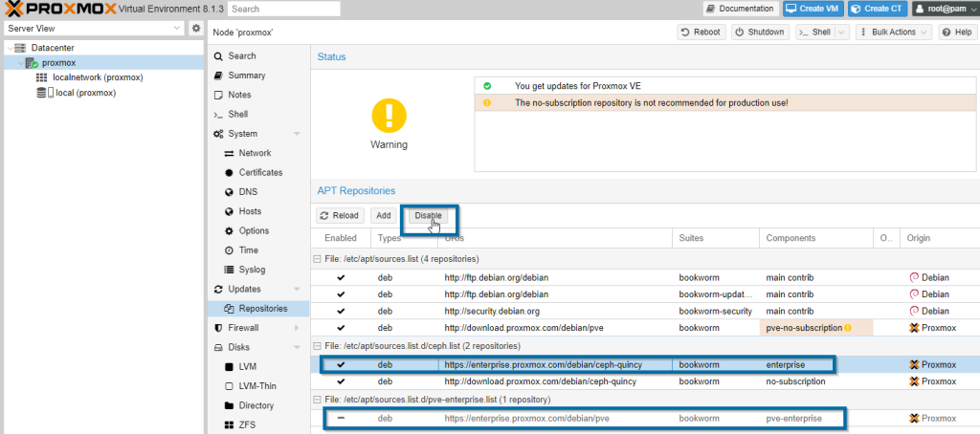Collapse the System menu section

(297, 134)
